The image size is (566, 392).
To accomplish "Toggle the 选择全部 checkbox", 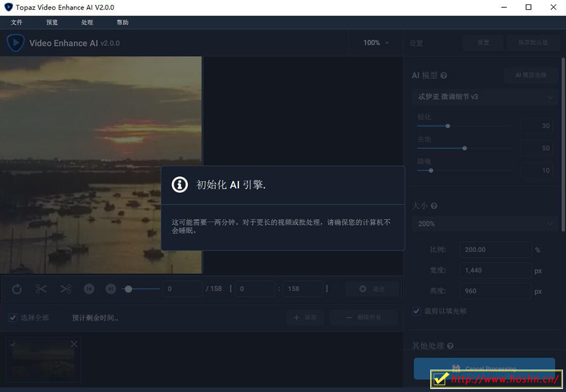I will pos(13,317).
